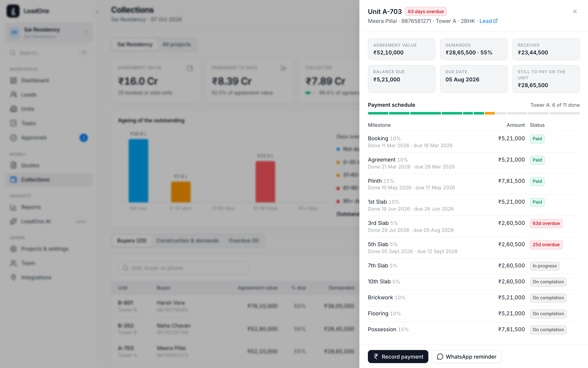Screen dimensions: 588x368
Task: Click the Unit, buyer or phone search field
Action: point(184,268)
